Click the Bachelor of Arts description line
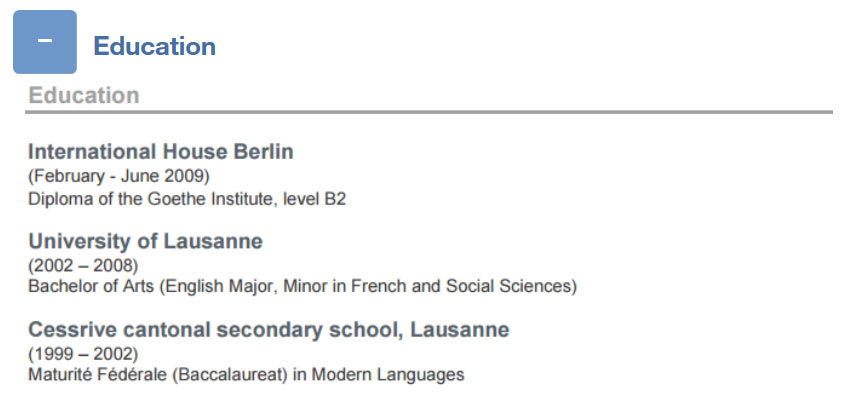Screen dimensions: 862x402 [x=302, y=286]
